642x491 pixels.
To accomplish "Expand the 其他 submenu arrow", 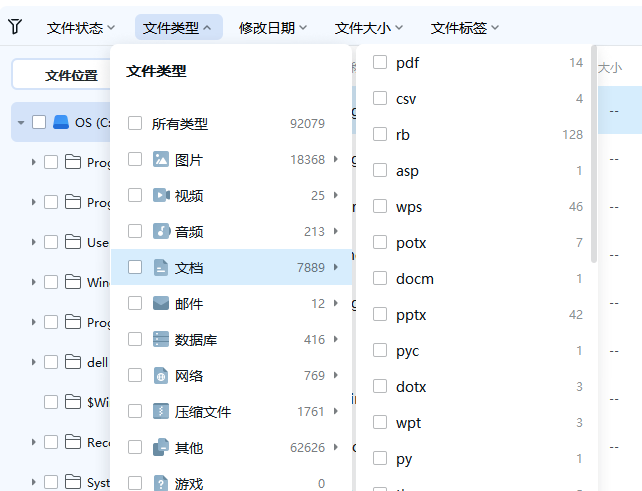I will point(336,447).
